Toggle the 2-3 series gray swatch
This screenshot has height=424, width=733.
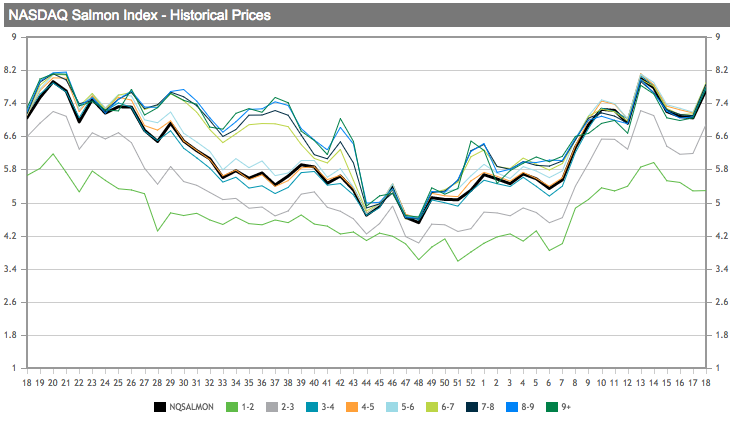click(x=272, y=407)
